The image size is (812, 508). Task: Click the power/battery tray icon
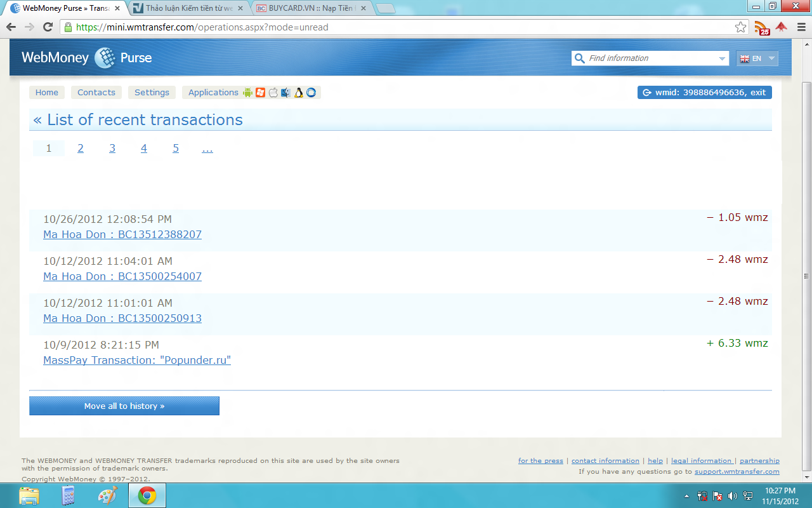coord(703,496)
